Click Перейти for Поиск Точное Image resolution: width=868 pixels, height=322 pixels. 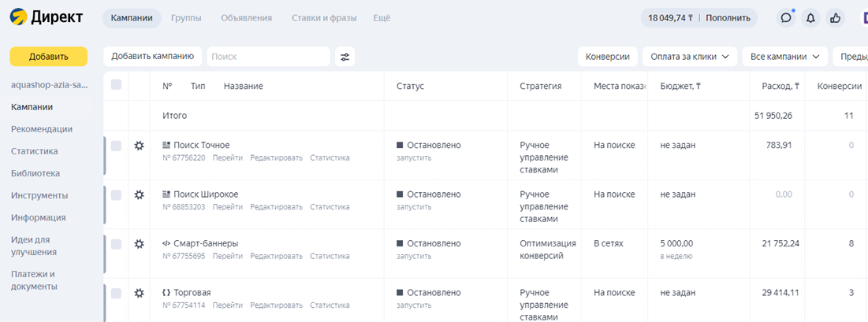click(228, 157)
